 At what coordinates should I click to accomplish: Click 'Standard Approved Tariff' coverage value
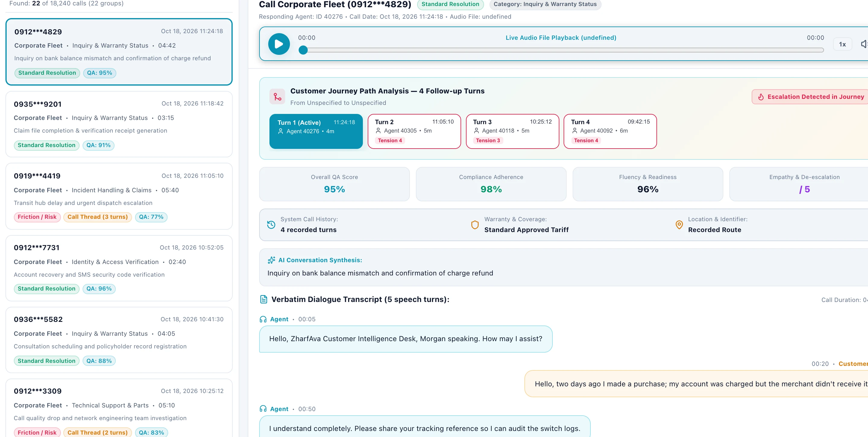tap(526, 230)
